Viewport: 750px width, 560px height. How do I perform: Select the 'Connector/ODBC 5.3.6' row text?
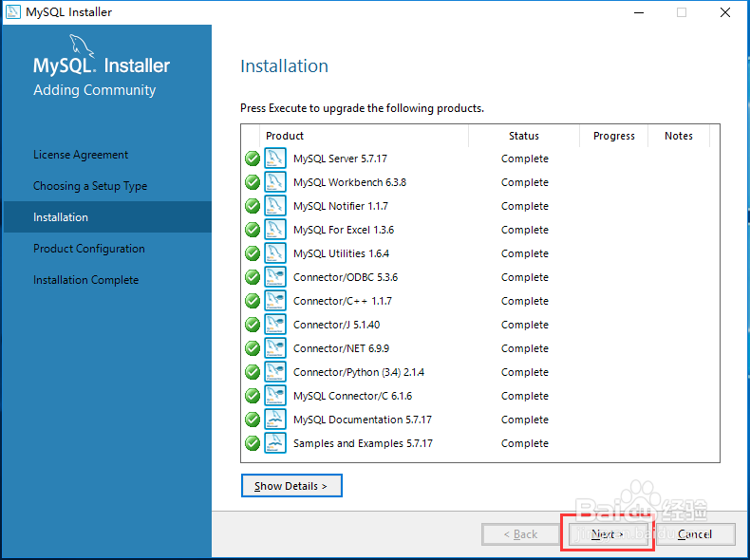click(346, 277)
